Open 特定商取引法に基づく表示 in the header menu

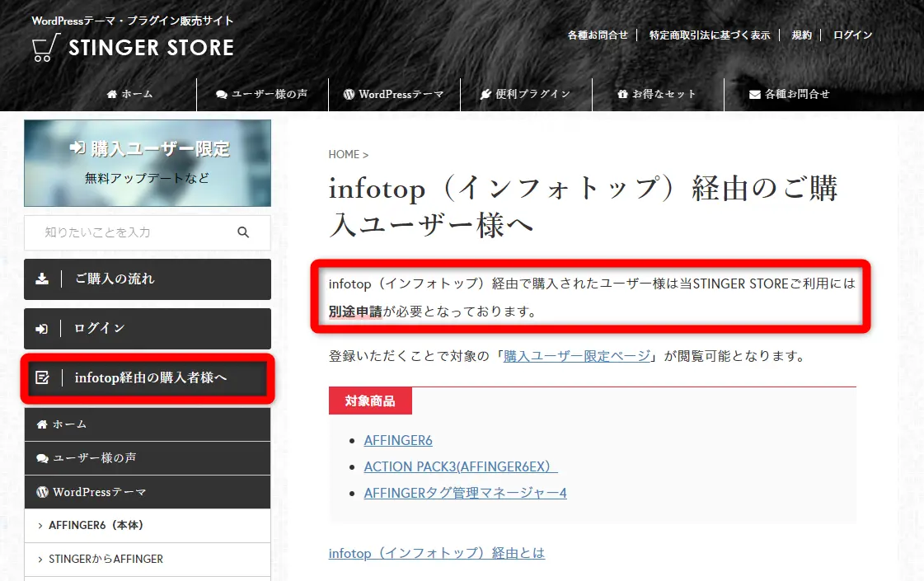pyautogui.click(x=710, y=35)
